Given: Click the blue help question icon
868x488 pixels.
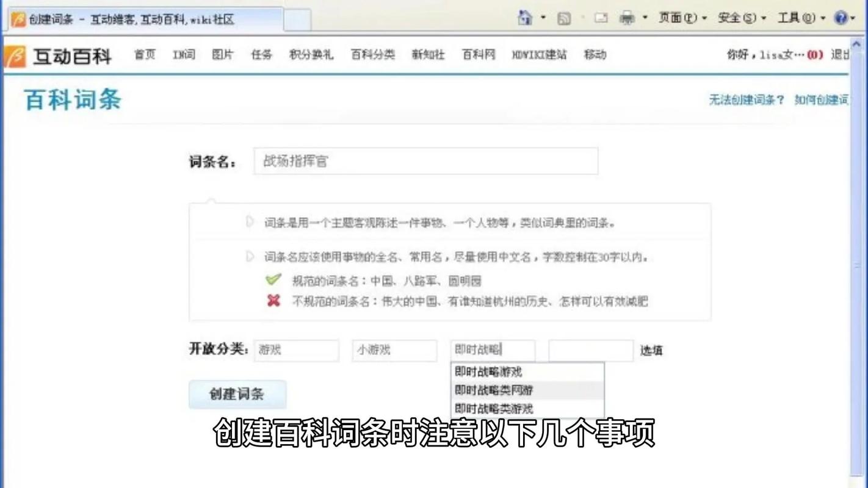Looking at the screenshot, I should (841, 18).
